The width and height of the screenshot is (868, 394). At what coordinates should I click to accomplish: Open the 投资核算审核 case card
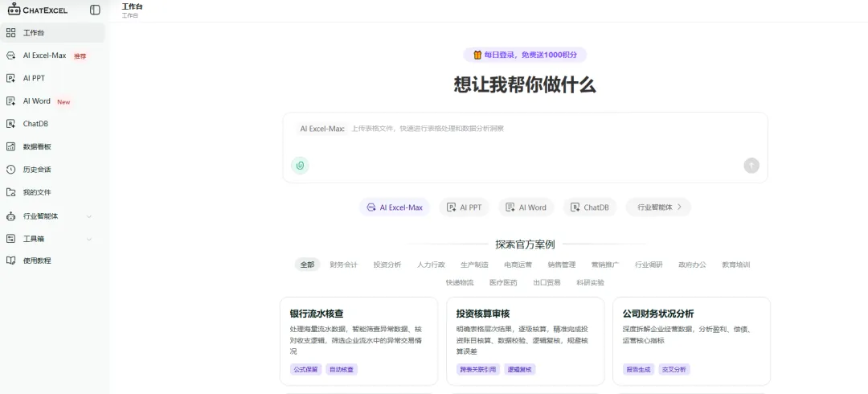526,342
